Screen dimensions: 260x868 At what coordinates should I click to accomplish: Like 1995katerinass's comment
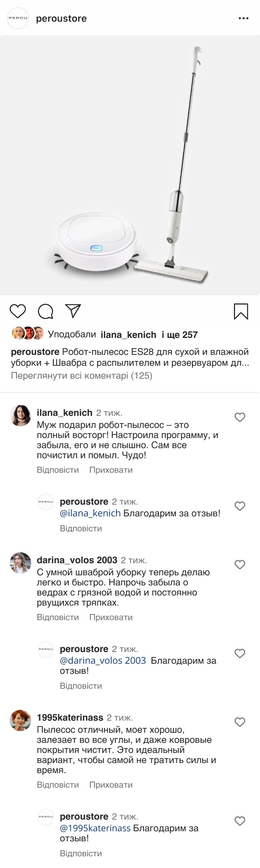coord(240,722)
